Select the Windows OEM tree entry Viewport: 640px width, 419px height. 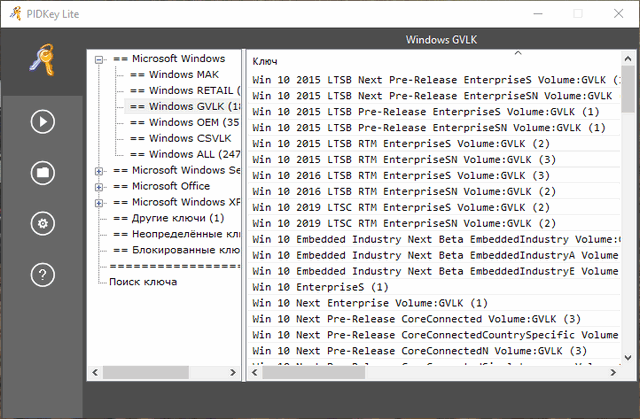(x=190, y=122)
